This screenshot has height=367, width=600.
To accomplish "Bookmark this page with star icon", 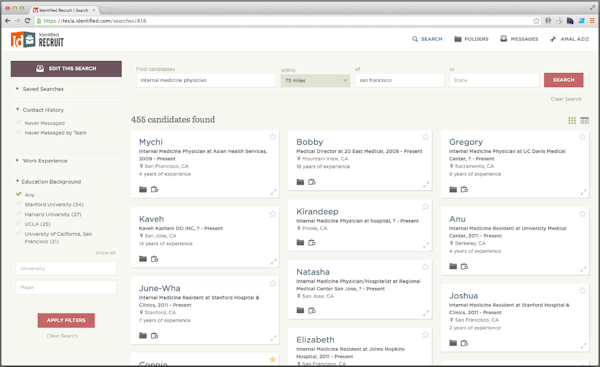I will click(536, 21).
